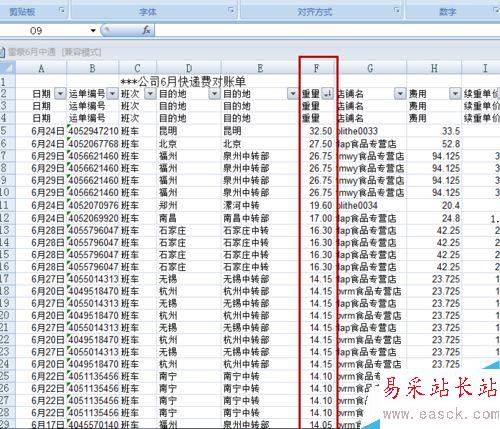
Task: Click cost cell 33.5
Action: tap(434, 131)
